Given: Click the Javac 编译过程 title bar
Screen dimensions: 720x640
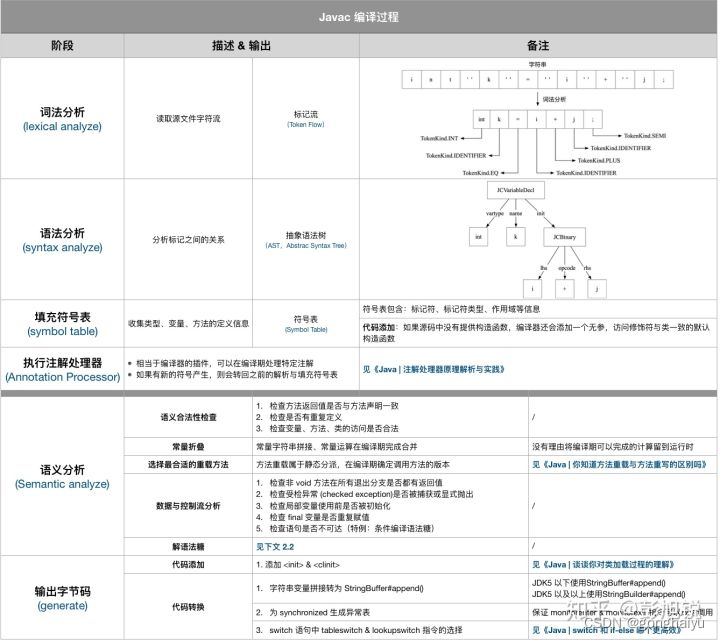Looking at the screenshot, I should tap(359, 17).
